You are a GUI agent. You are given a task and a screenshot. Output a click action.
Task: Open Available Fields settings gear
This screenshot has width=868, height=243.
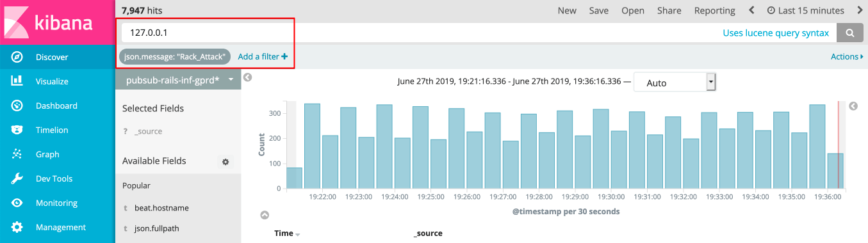click(x=225, y=162)
